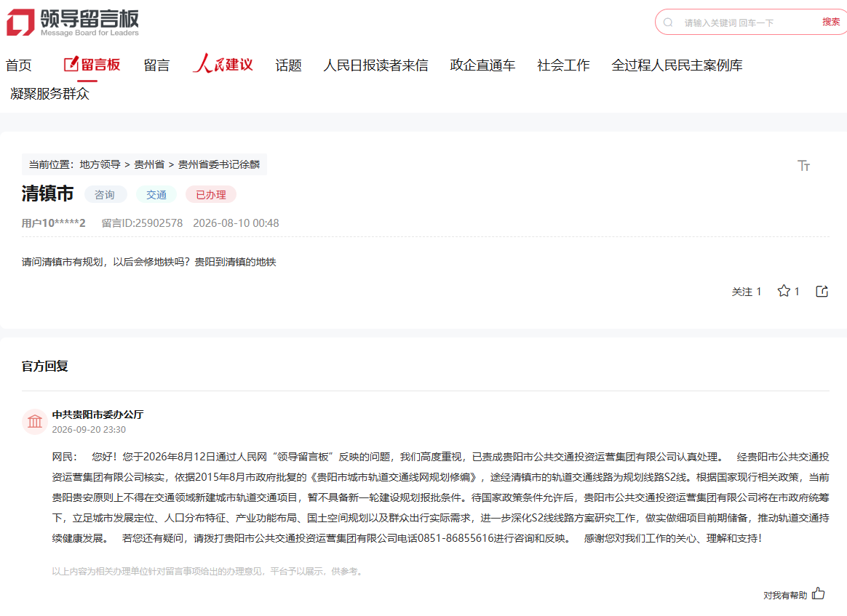Viewport: 847px width, 616px height.
Task: Open 全过程人民民主案例库 menu item
Action: click(677, 65)
